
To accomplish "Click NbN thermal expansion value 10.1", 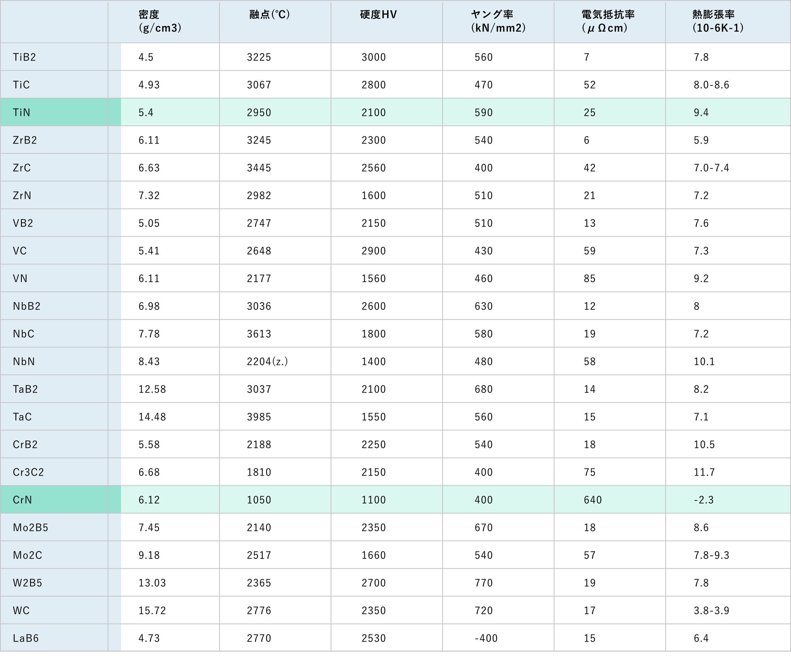I will click(704, 362).
